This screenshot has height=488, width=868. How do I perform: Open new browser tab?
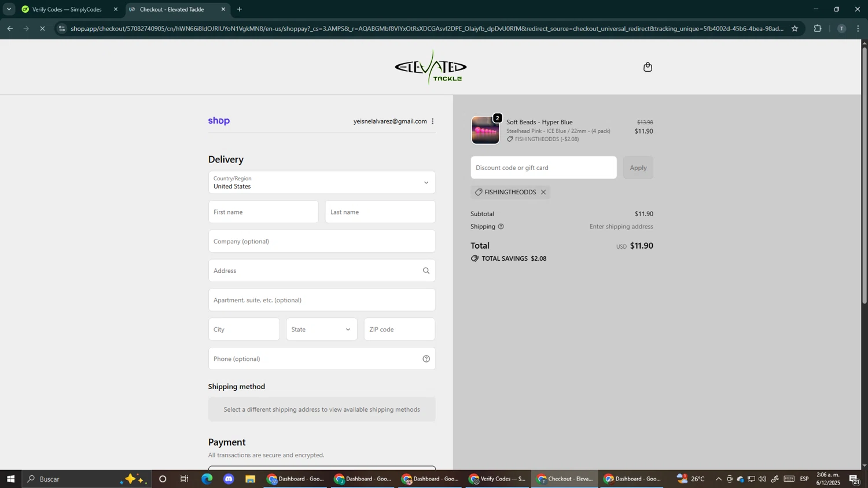click(240, 9)
